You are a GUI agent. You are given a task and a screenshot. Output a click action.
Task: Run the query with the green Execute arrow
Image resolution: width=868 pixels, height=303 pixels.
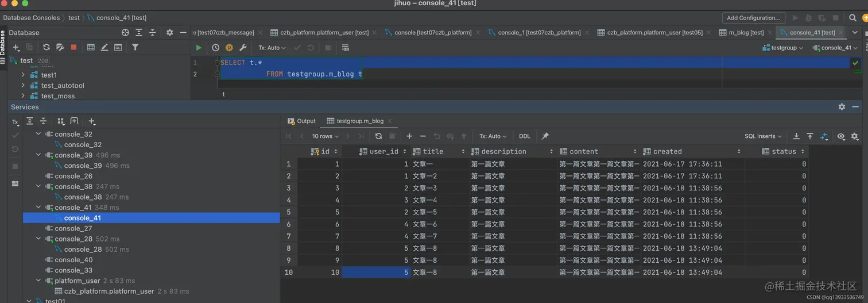tap(199, 48)
